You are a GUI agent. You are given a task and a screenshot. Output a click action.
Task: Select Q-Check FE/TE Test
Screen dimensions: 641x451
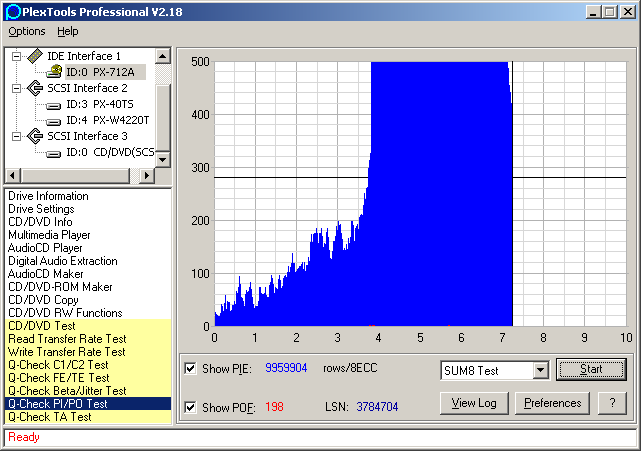pos(88,378)
